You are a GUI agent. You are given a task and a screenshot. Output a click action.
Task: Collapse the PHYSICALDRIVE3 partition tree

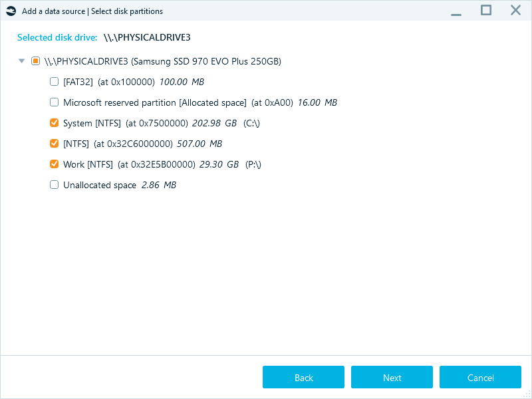tap(22, 61)
